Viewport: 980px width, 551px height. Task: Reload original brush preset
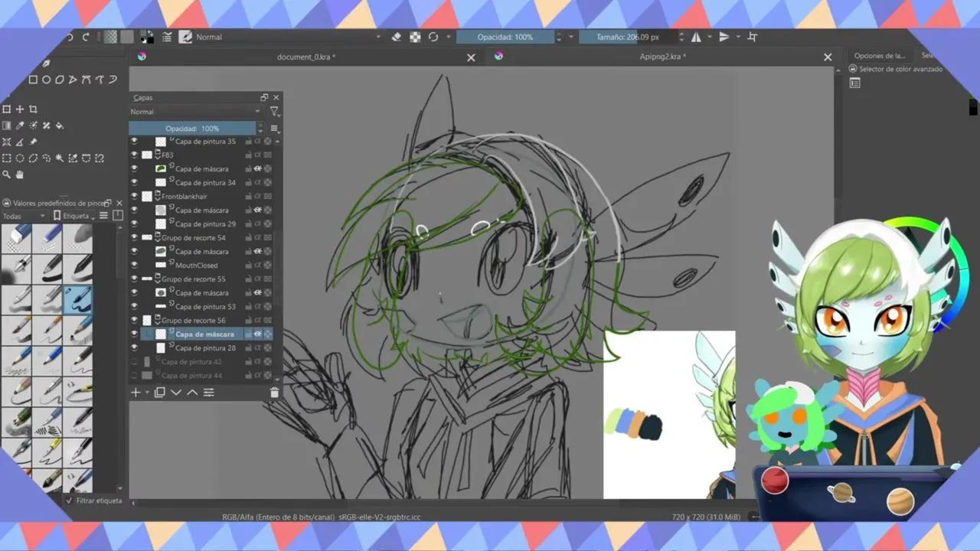click(433, 37)
